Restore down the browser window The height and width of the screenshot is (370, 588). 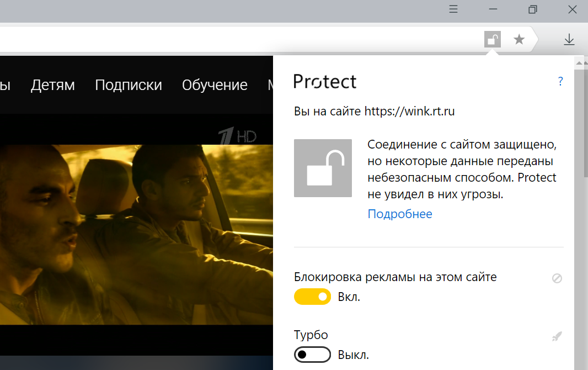click(532, 9)
